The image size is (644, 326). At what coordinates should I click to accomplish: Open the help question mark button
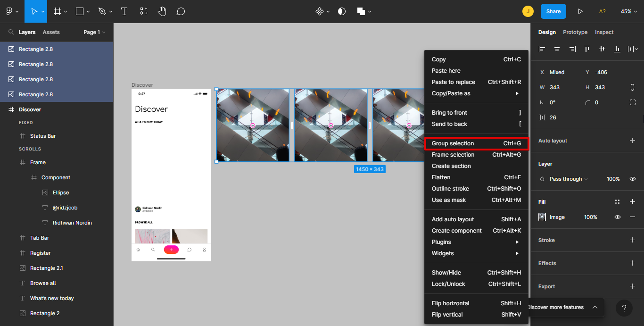pyautogui.click(x=624, y=308)
